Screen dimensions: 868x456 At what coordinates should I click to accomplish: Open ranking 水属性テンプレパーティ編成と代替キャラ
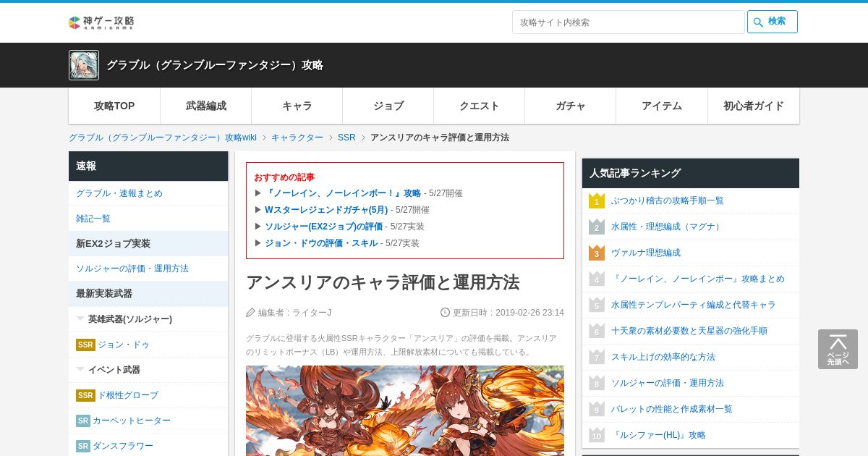pos(693,305)
